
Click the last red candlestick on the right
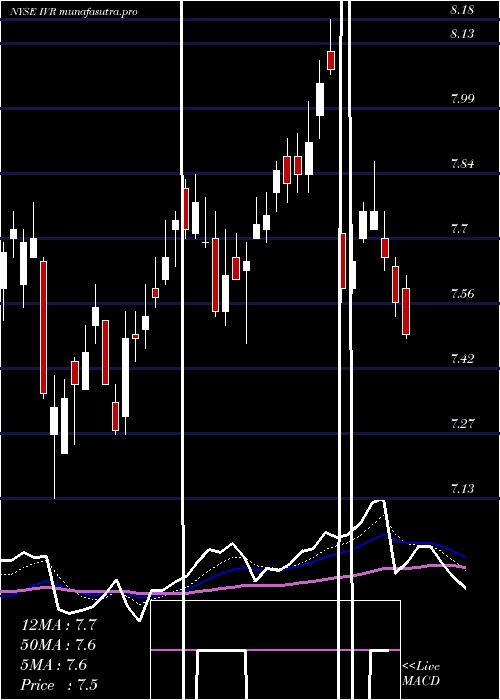pos(406,311)
